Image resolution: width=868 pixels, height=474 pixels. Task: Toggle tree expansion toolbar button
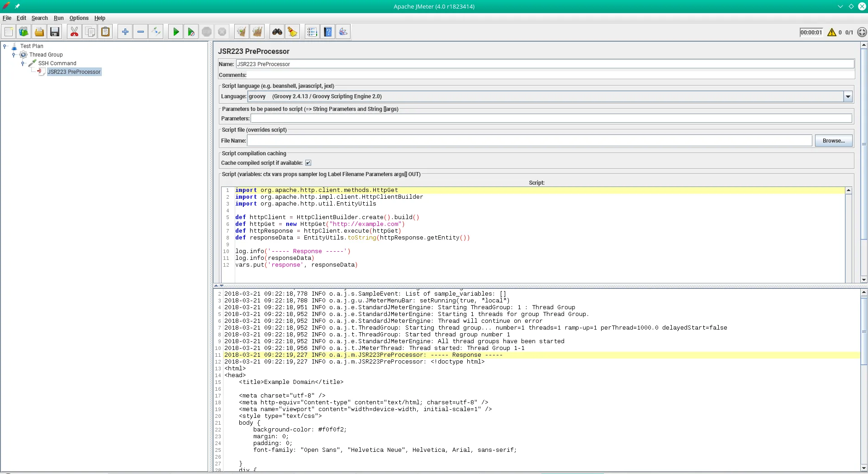click(156, 32)
